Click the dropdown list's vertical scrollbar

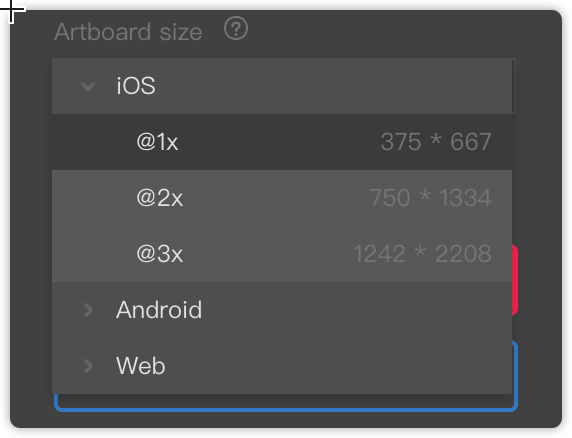pos(514,86)
